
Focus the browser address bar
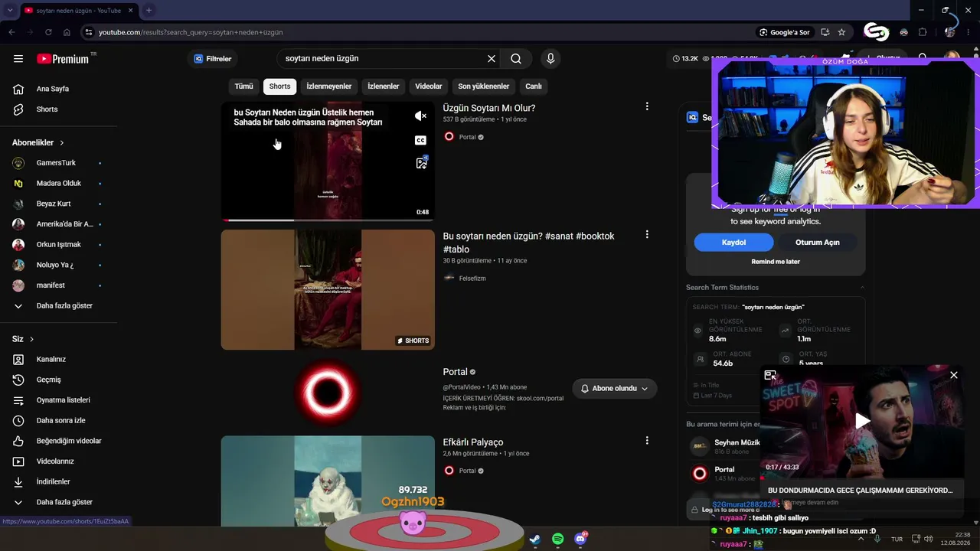click(x=421, y=32)
